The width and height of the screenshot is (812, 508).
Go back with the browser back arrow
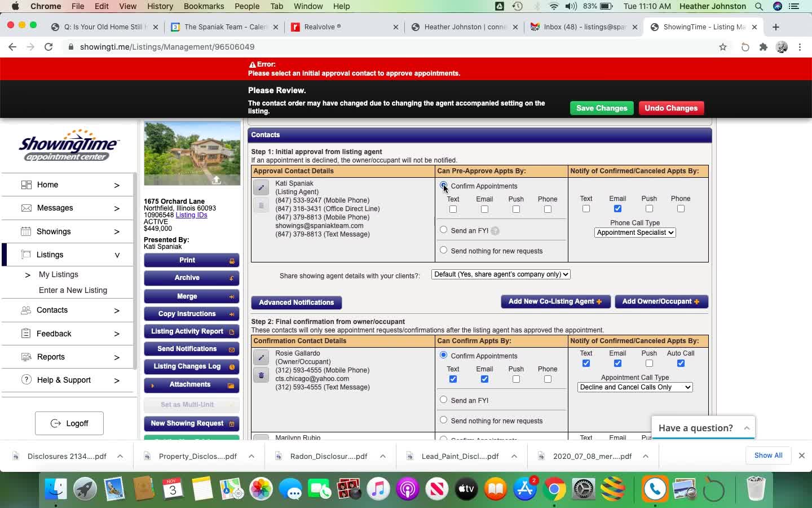click(12, 47)
